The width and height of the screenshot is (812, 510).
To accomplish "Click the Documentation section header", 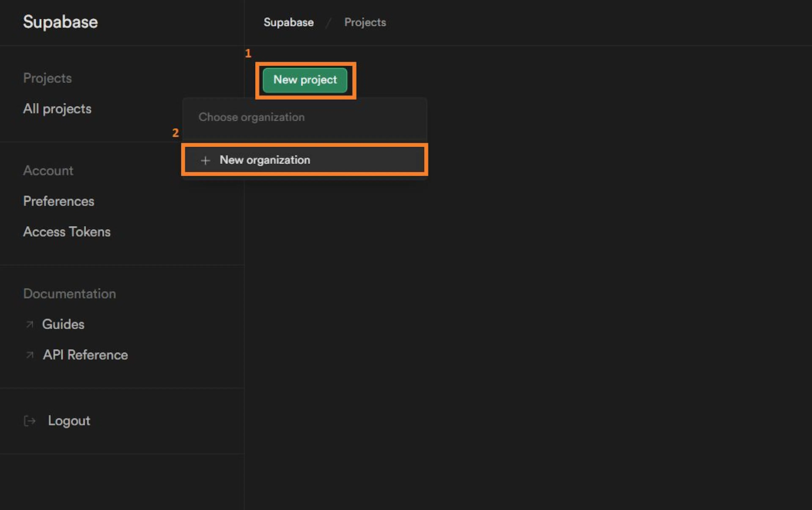I will pyautogui.click(x=69, y=294).
